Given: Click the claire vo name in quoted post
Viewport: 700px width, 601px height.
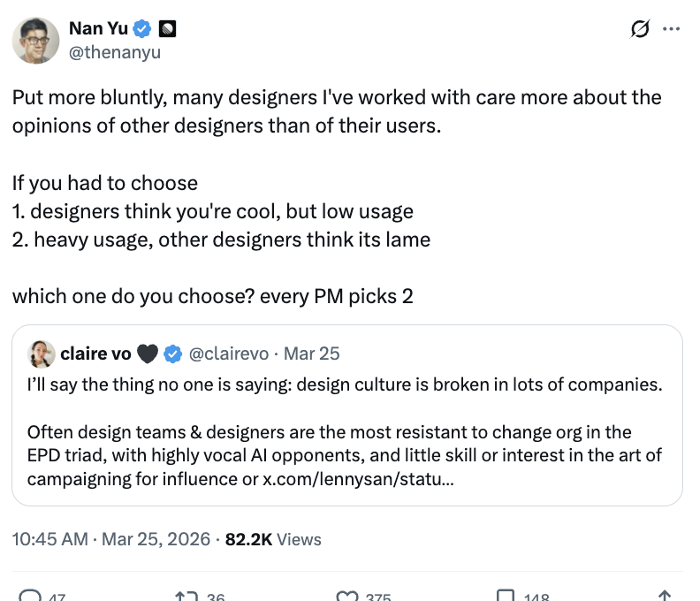Looking at the screenshot, I should coord(95,354).
